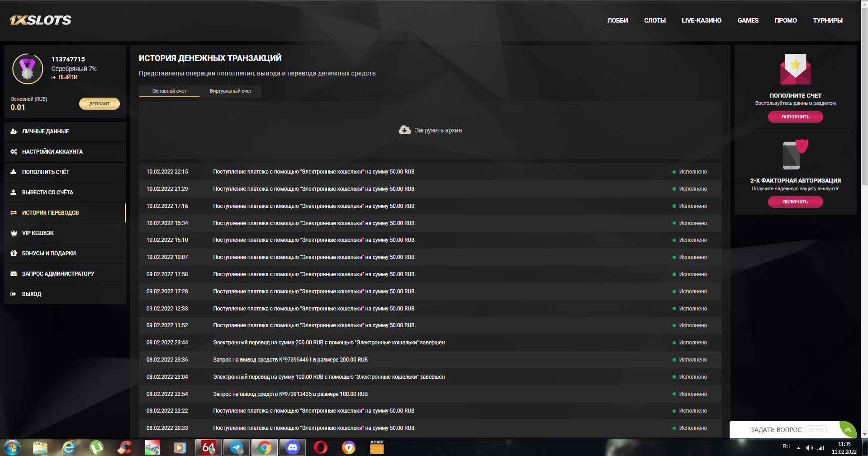The height and width of the screenshot is (456, 868).
Task: Open CCleaner from taskbar
Action: pos(124,448)
